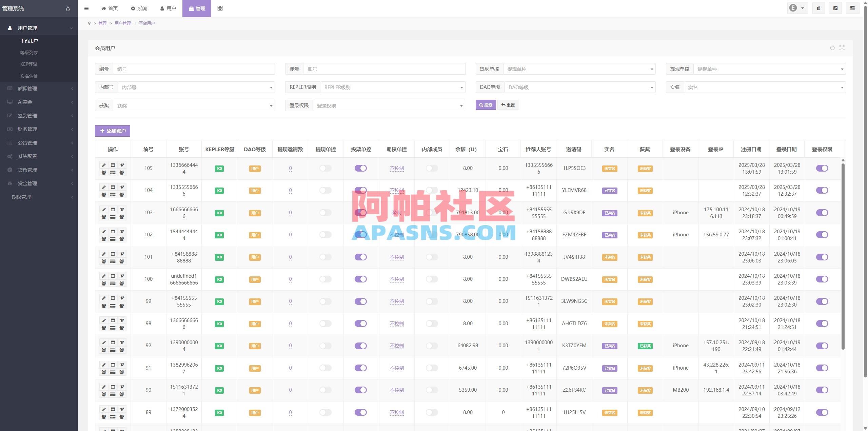The height and width of the screenshot is (431, 868).
Task: Click the 添加账户 button
Action: (113, 131)
